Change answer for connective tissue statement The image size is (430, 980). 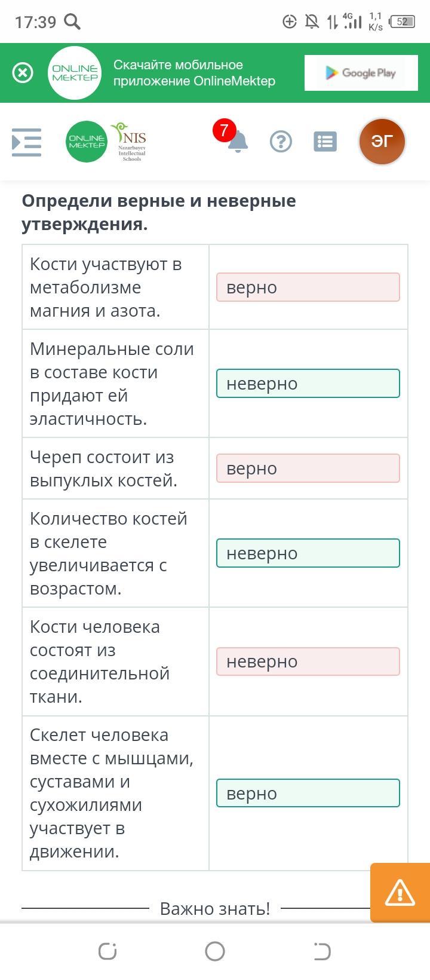click(x=308, y=661)
